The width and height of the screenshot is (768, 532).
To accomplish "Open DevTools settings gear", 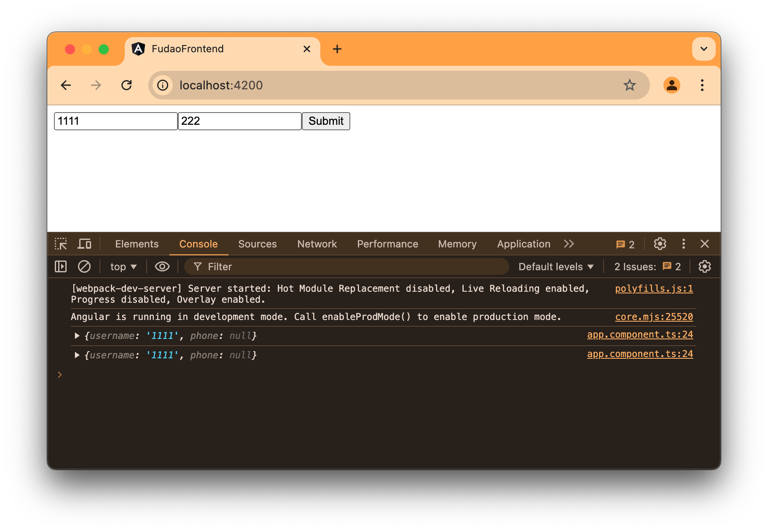I will [659, 244].
